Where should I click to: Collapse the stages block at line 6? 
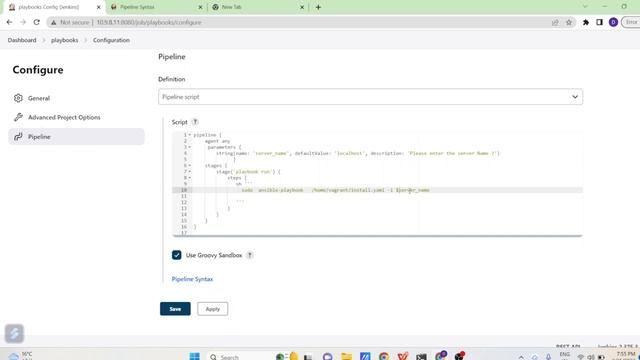click(x=190, y=166)
